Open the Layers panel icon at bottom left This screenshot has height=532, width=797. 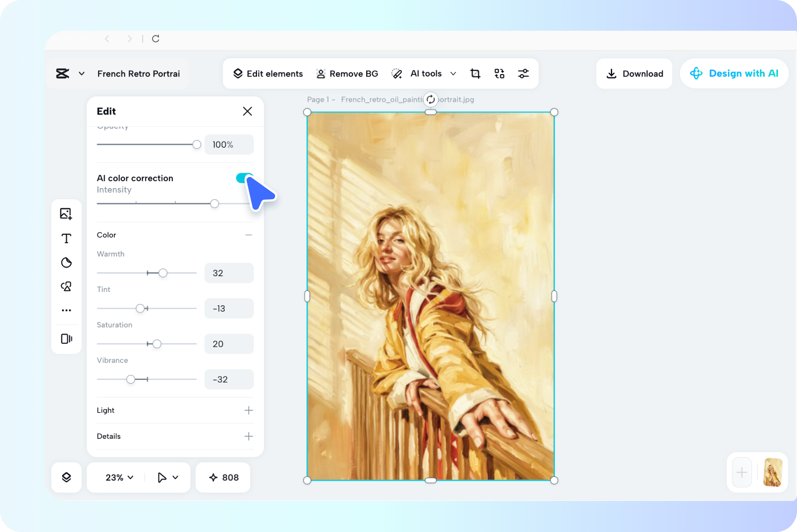(66, 477)
